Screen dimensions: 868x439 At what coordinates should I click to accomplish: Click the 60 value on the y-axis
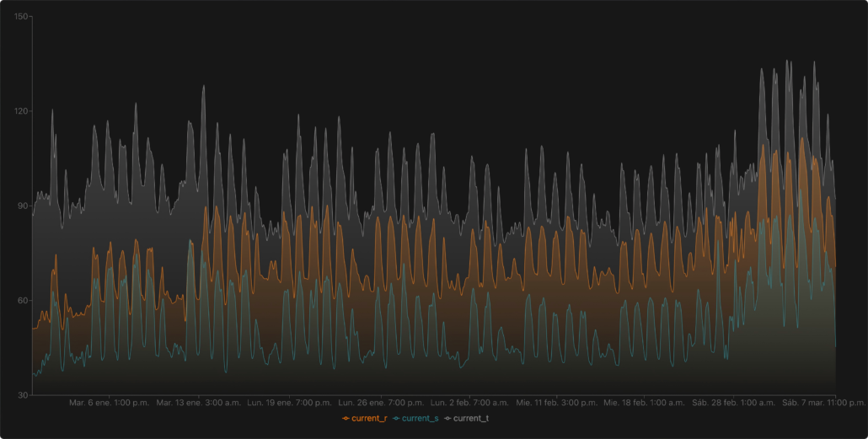point(24,300)
